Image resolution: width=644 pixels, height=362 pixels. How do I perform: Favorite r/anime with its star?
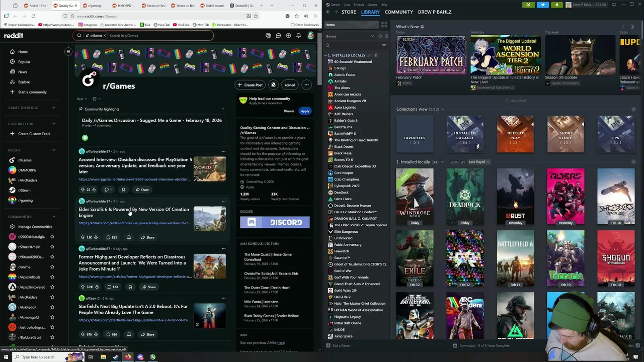[x=52, y=267]
